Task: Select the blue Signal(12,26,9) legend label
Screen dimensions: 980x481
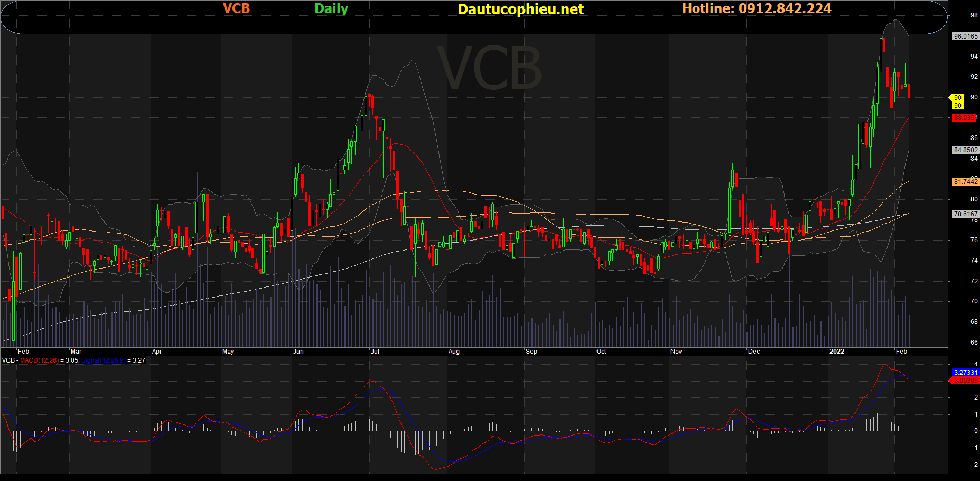Action: 104,360
